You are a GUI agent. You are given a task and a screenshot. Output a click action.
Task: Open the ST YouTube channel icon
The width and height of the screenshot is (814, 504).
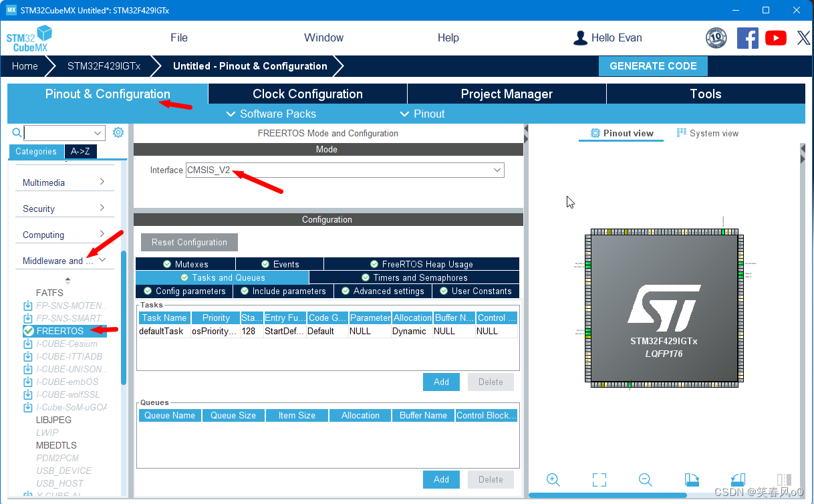coord(776,38)
